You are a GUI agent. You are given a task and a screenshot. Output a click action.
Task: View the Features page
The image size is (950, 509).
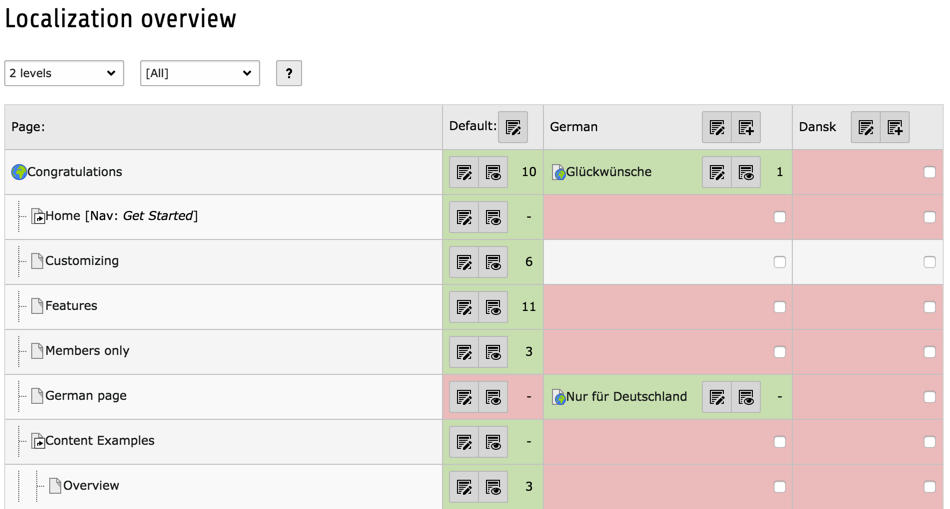[x=493, y=307]
